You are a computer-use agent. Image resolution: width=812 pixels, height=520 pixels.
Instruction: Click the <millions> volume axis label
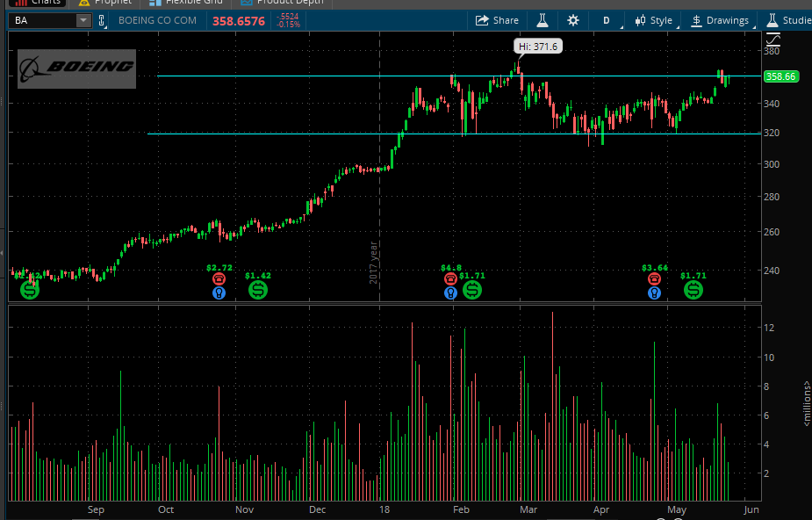tap(807, 404)
